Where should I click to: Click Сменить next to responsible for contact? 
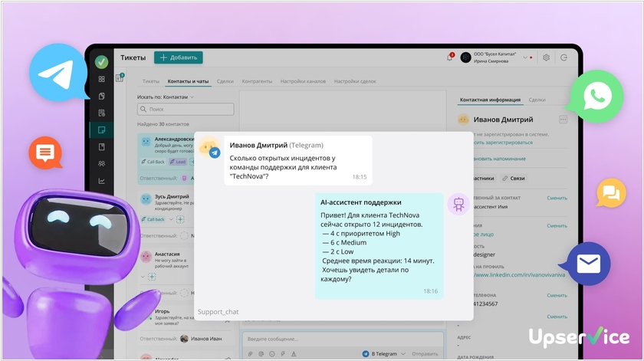pos(557,198)
